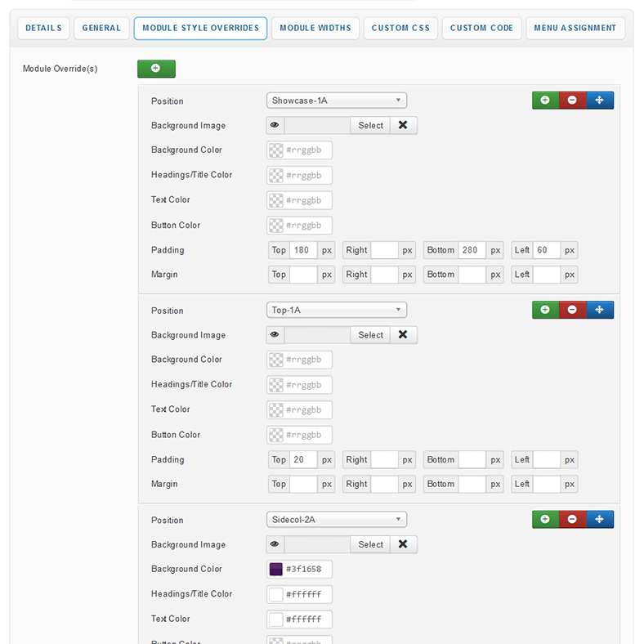Open the Sidecol-2A position dropdown
Image resolution: width=644 pixels, height=644 pixels.
tap(336, 520)
